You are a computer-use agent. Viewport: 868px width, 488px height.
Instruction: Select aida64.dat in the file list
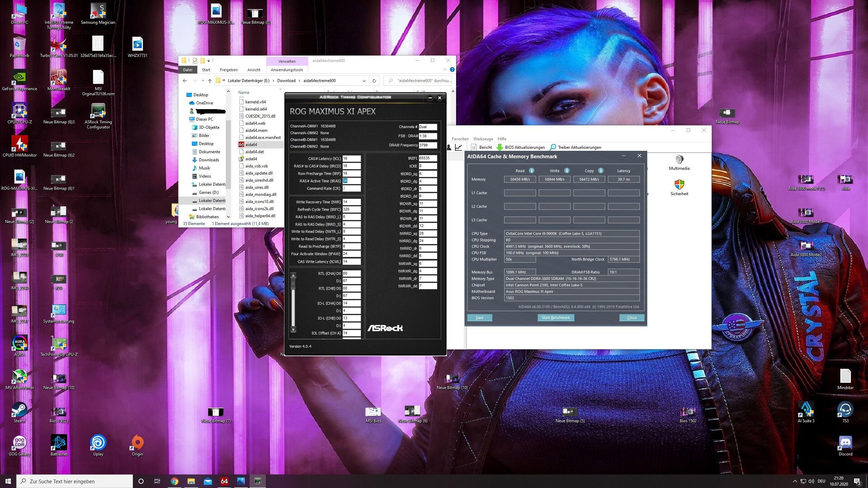[254, 151]
